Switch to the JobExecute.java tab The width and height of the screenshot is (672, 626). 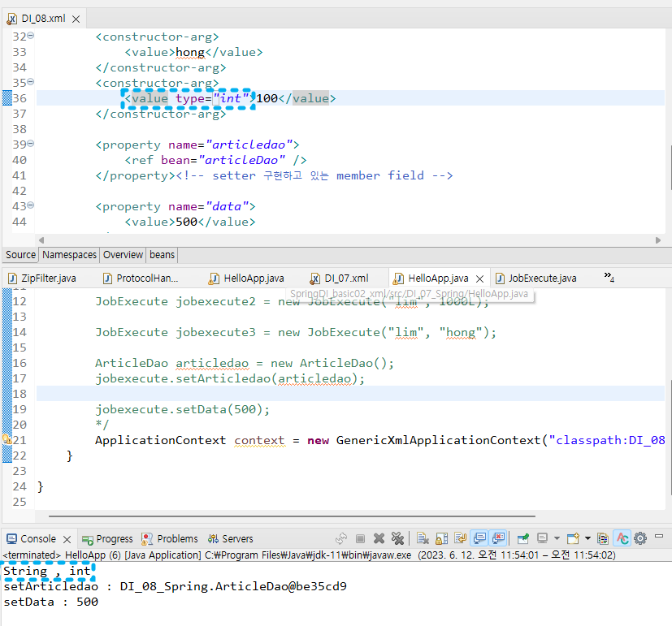(x=542, y=278)
